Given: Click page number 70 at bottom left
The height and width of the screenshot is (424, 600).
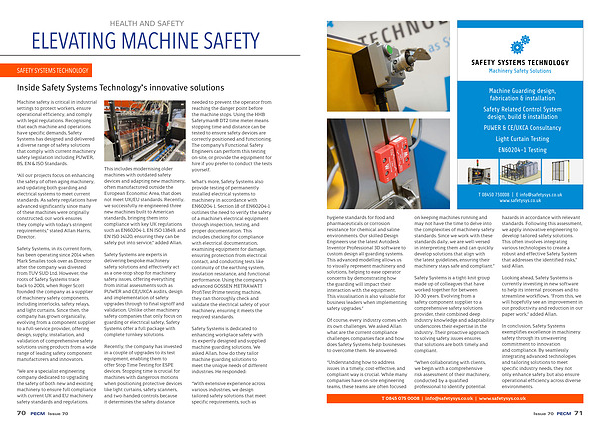Looking at the screenshot, I should click(21, 413).
